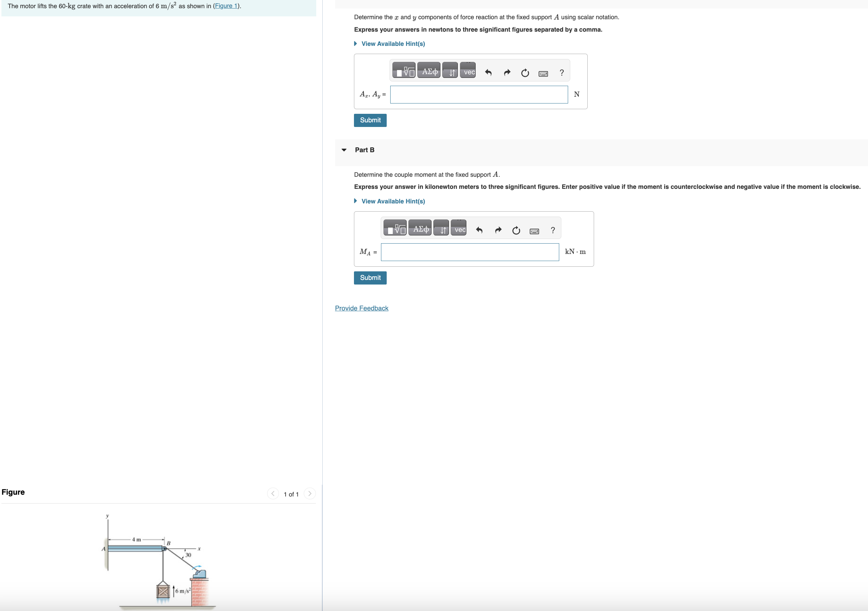This screenshot has height=611, width=868.
Task: Collapse the Part B section
Action: pyautogui.click(x=344, y=150)
